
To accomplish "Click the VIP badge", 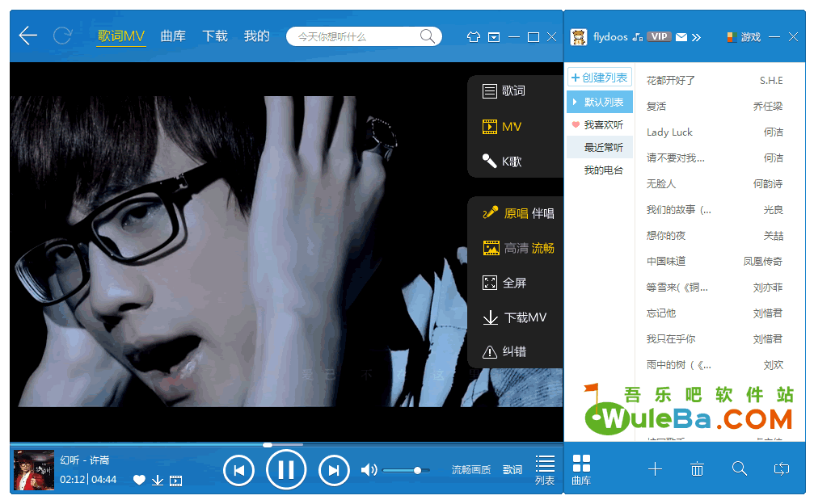I will point(660,36).
